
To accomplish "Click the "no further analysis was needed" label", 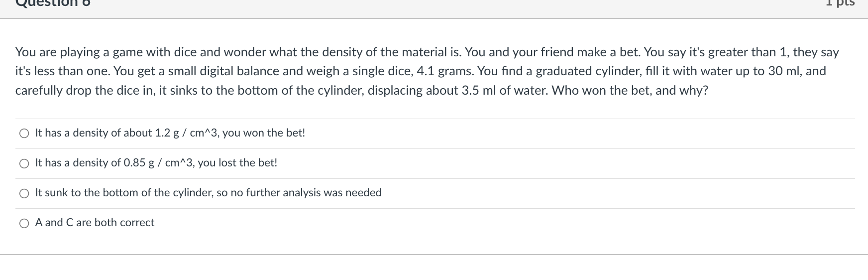I will click(306, 193).
